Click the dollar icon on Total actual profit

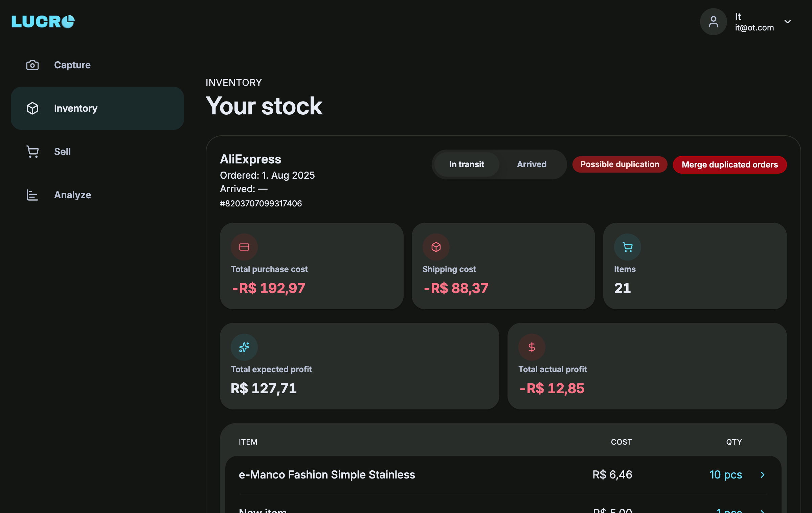click(x=531, y=347)
